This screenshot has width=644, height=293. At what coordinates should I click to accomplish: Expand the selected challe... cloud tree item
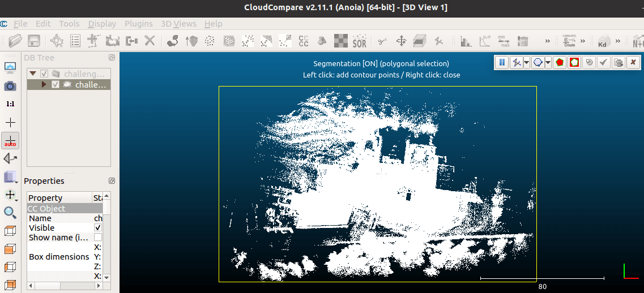coord(44,84)
